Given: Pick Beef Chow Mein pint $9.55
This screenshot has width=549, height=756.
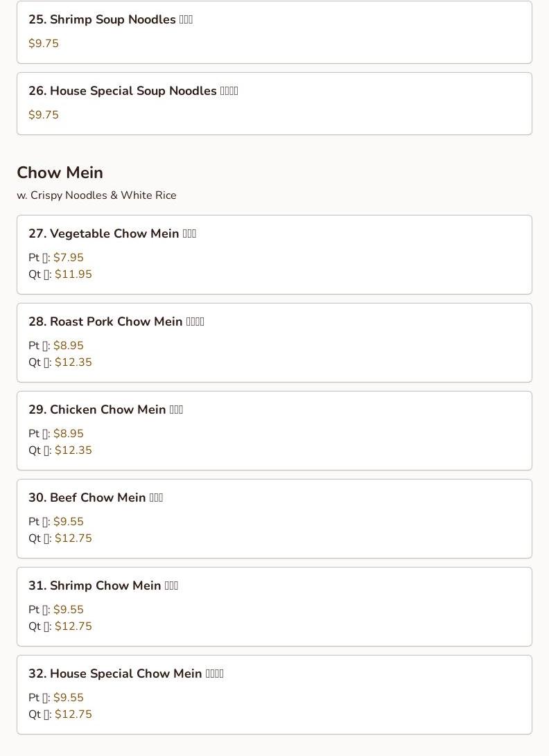Looking at the screenshot, I should pos(69,522).
